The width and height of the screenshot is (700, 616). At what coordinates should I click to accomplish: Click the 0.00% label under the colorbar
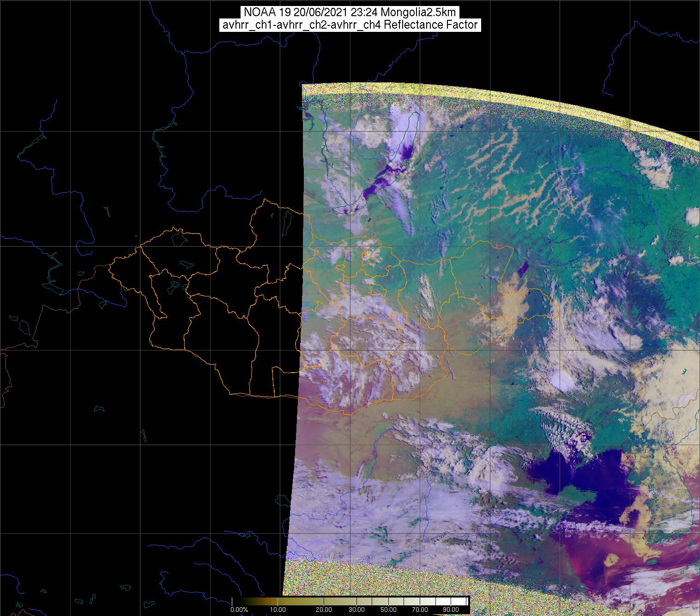[x=239, y=610]
